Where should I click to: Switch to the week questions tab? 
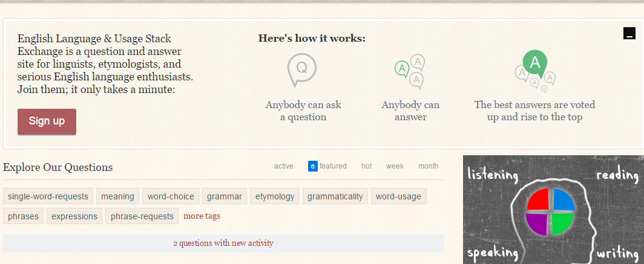tap(395, 166)
